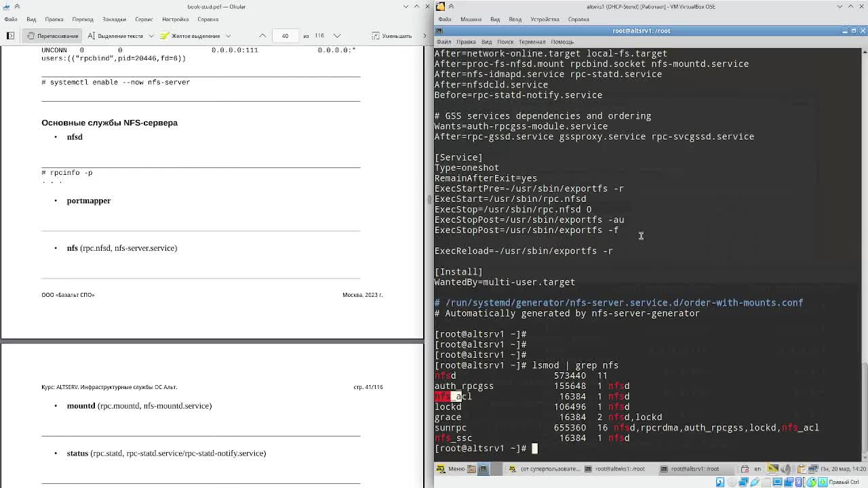The width and height of the screenshot is (868, 488).
Task: Open VirtualBox Вид menu
Action: click(x=495, y=19)
